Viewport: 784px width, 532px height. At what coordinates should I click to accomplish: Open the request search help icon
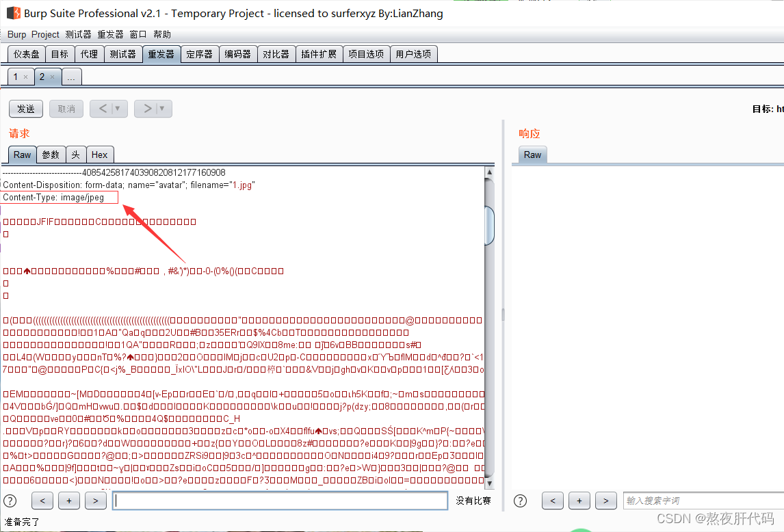click(10, 501)
